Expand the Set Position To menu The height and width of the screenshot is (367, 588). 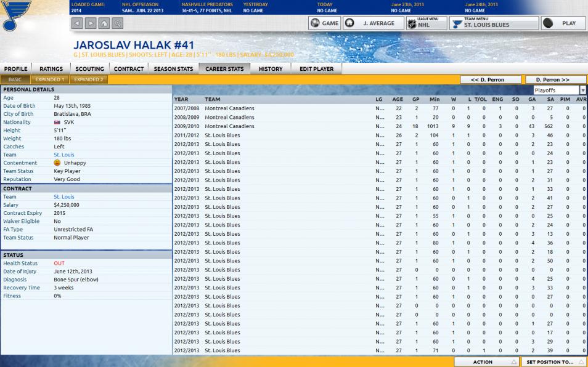point(553,362)
